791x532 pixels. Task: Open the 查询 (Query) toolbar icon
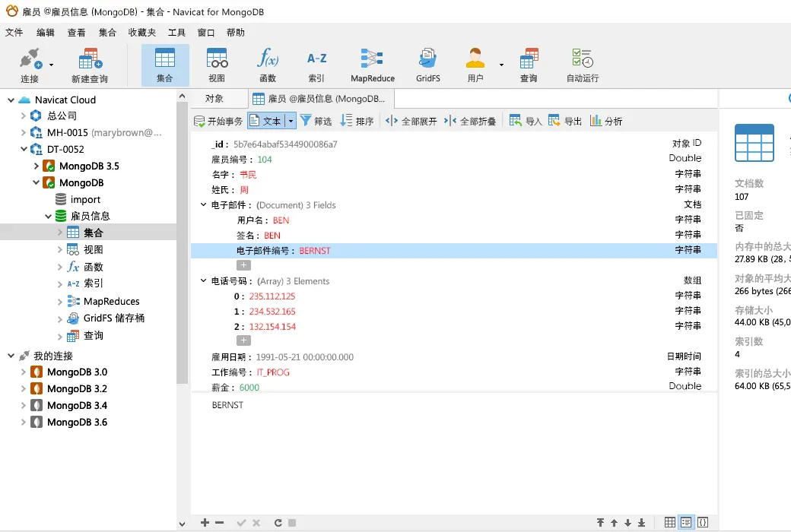click(x=529, y=65)
